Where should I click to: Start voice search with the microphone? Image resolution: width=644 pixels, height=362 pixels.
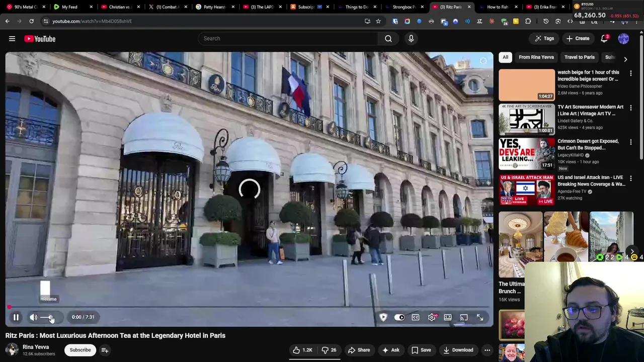coord(411,38)
